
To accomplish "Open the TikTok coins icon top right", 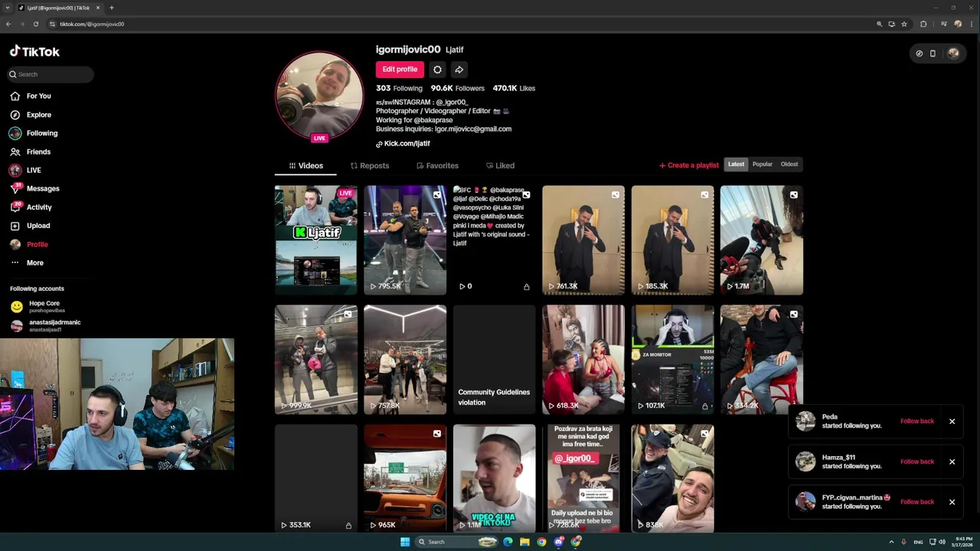I will pos(919,54).
